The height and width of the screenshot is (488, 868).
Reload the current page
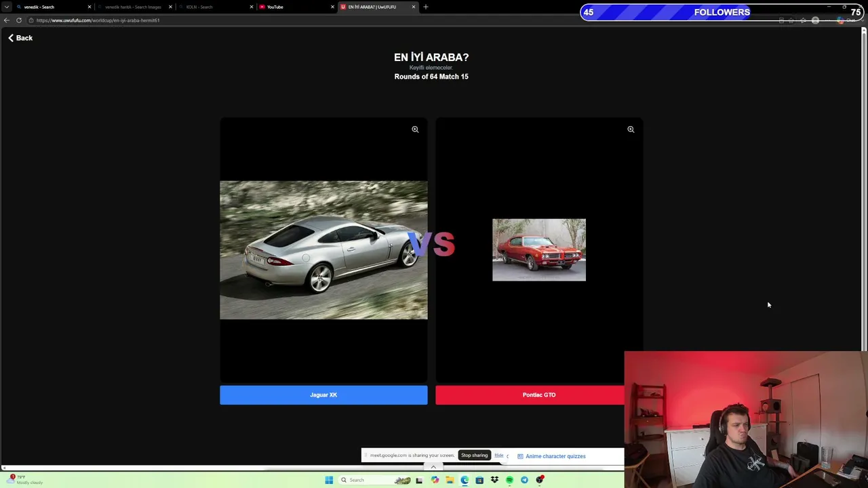(19, 20)
